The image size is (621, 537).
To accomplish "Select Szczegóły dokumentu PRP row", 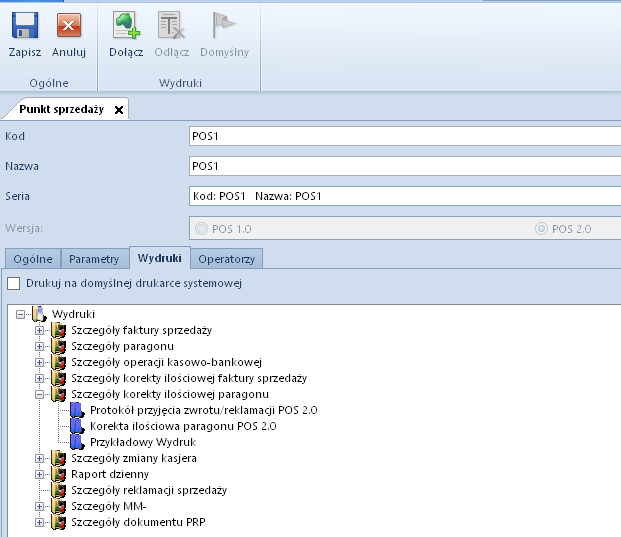I will (138, 522).
